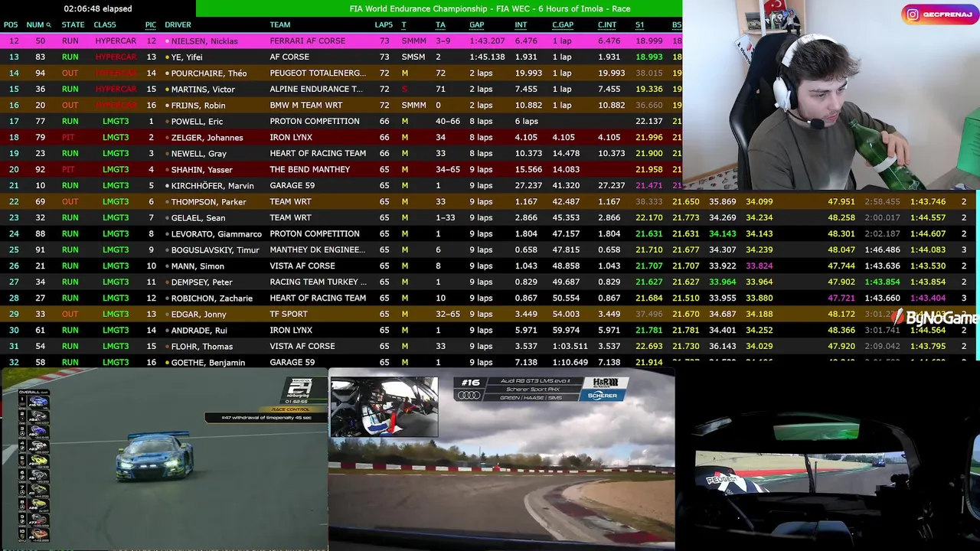Click team TF SPORT
Image resolution: width=980 pixels, height=551 pixels.
point(289,315)
